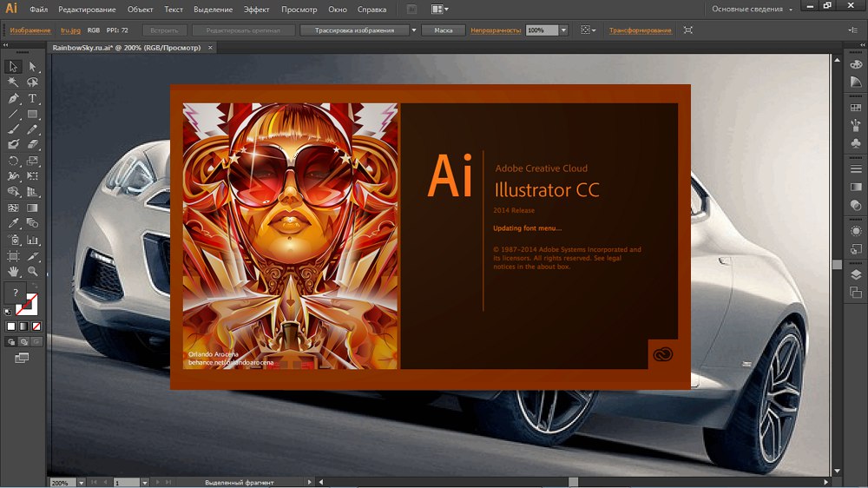Screen dimensions: 868x488
Task: Select the Lasso tool
Action: tap(33, 82)
